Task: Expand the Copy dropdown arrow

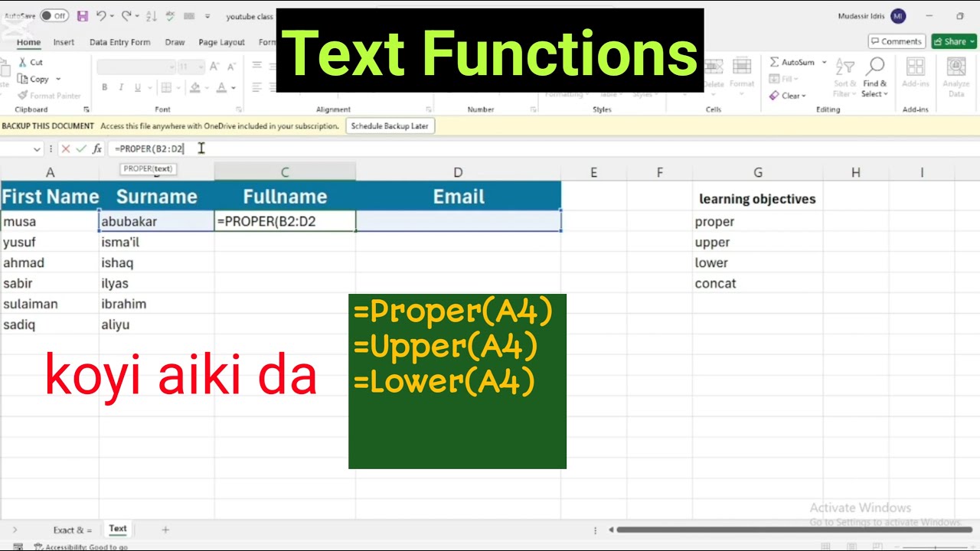Action: click(58, 79)
